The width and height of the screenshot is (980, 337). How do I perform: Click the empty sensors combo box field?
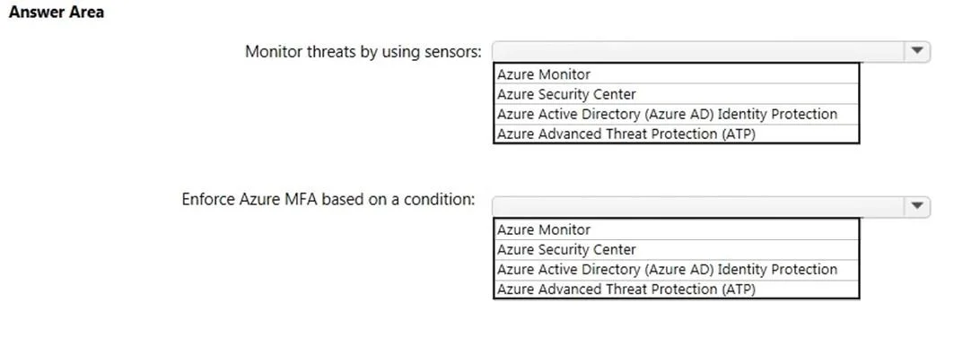click(x=698, y=51)
